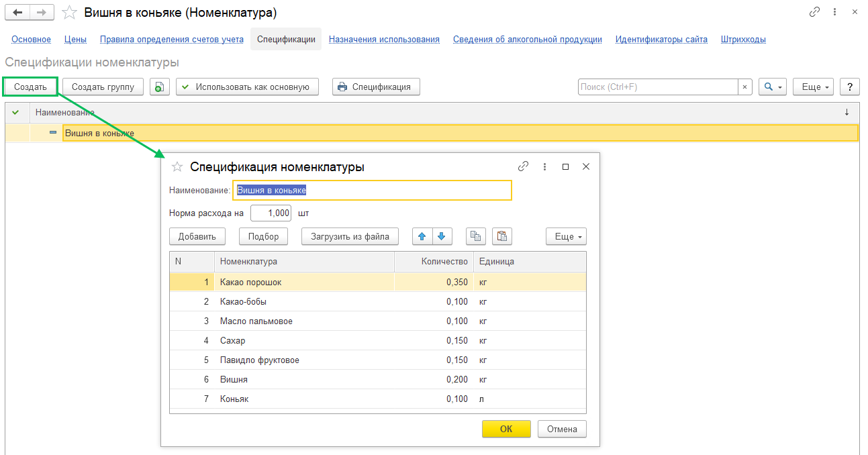Select the Вишня ingredient row
The height and width of the screenshot is (455, 868).
(x=378, y=379)
